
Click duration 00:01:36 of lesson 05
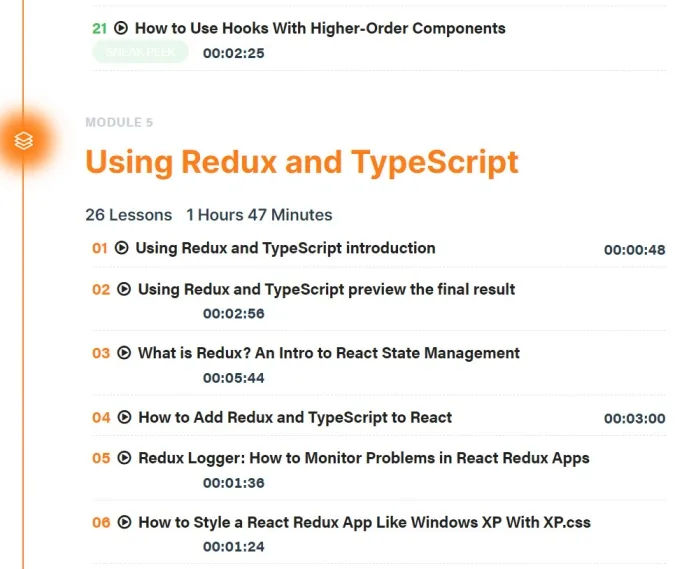234,483
